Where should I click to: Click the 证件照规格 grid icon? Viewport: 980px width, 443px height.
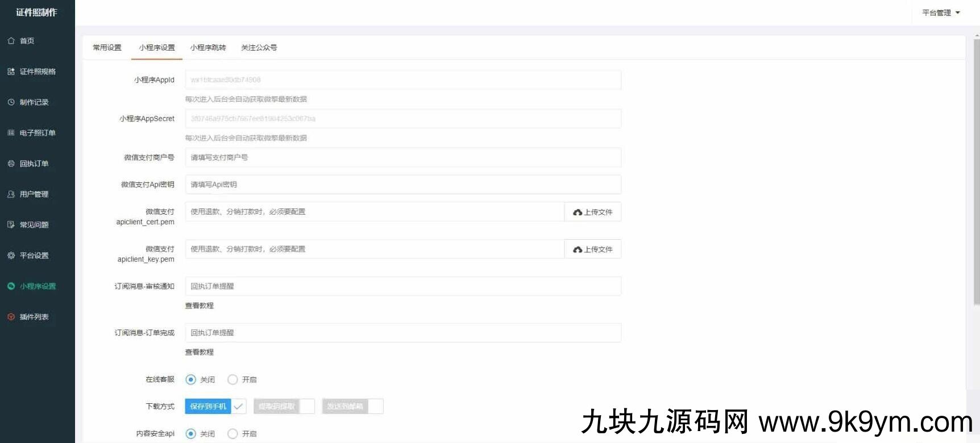point(11,72)
